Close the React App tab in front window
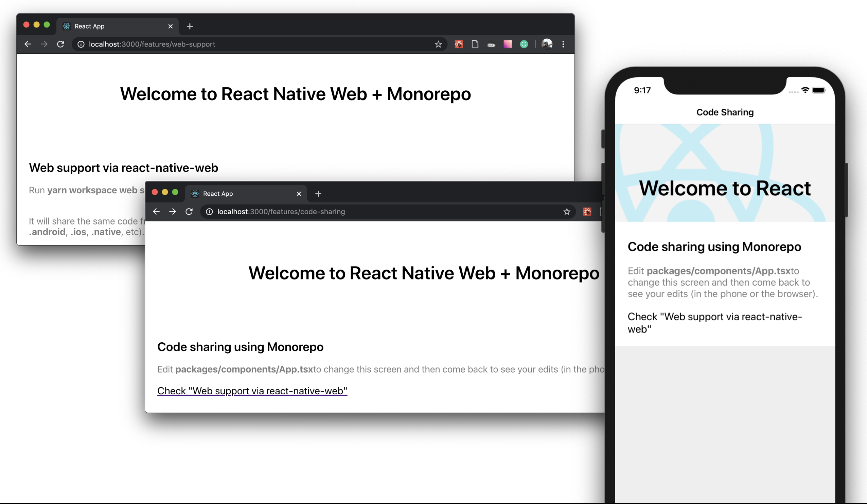This screenshot has height=504, width=867. click(299, 194)
